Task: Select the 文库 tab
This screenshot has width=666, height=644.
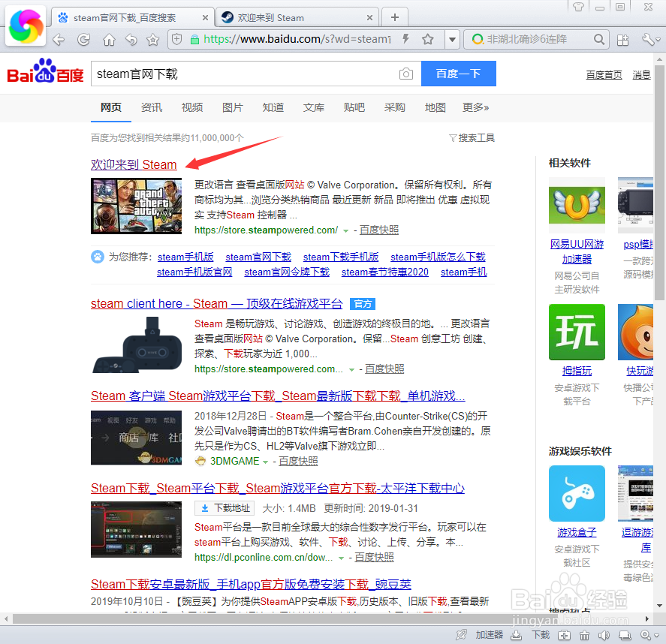Action: click(x=313, y=107)
